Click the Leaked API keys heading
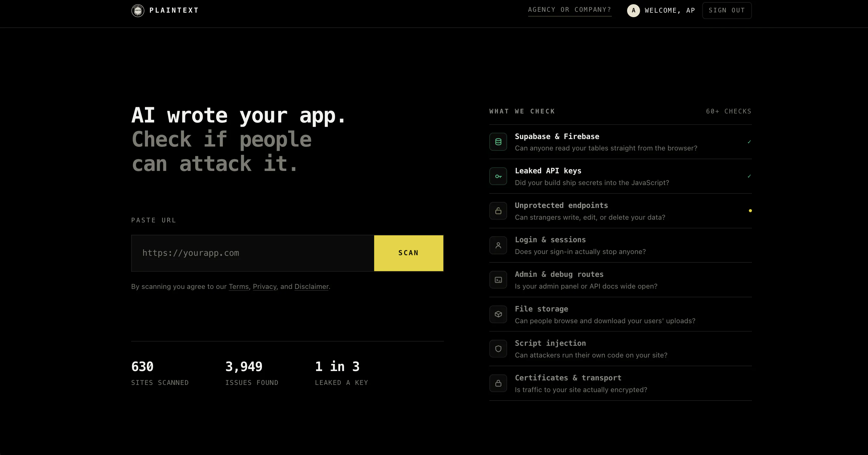 click(548, 171)
